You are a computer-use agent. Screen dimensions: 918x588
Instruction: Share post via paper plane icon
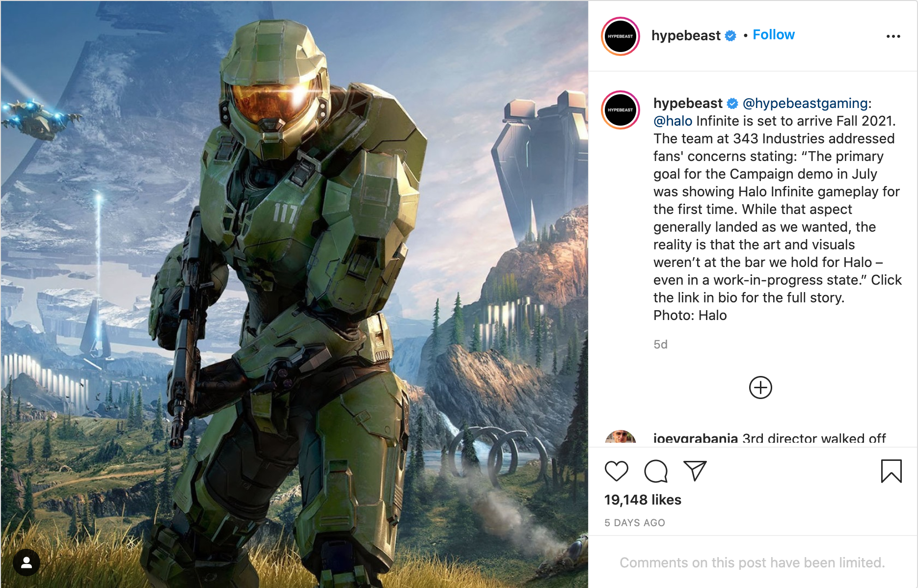(695, 471)
